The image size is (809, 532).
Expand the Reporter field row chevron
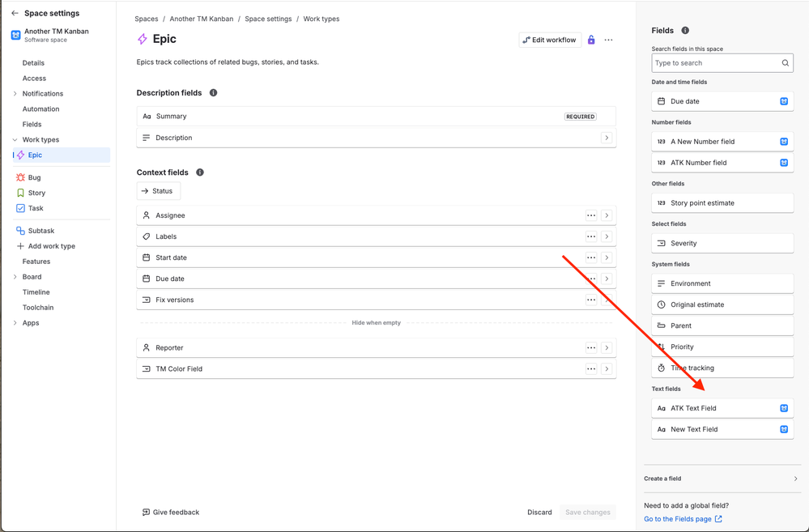coord(607,348)
